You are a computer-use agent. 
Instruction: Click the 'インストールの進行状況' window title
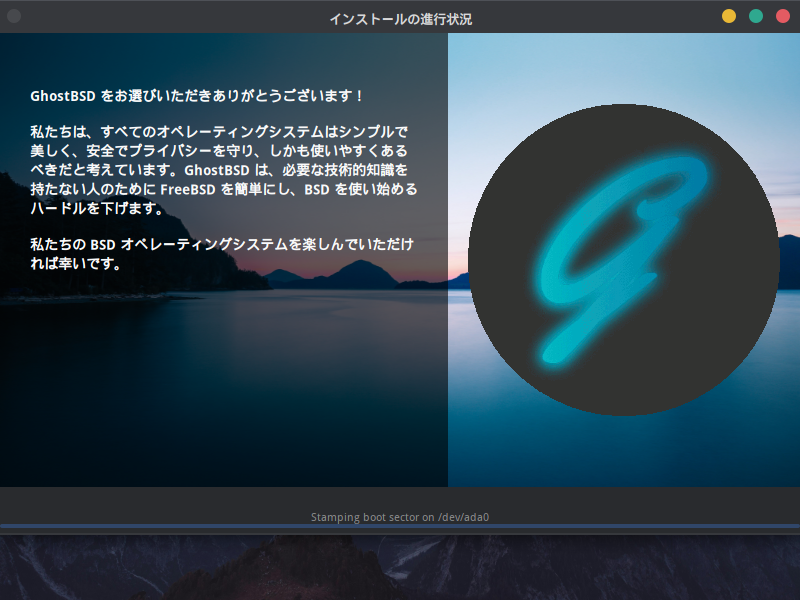[x=401, y=19]
